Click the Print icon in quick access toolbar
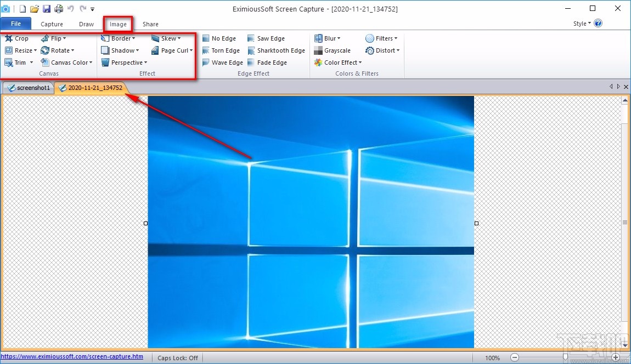This screenshot has height=364, width=631. pos(59,8)
